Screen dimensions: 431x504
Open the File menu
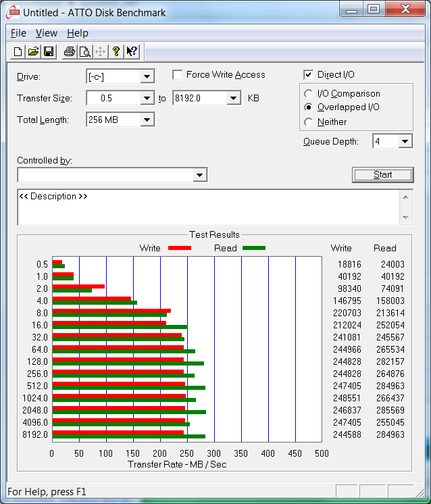pyautogui.click(x=18, y=33)
